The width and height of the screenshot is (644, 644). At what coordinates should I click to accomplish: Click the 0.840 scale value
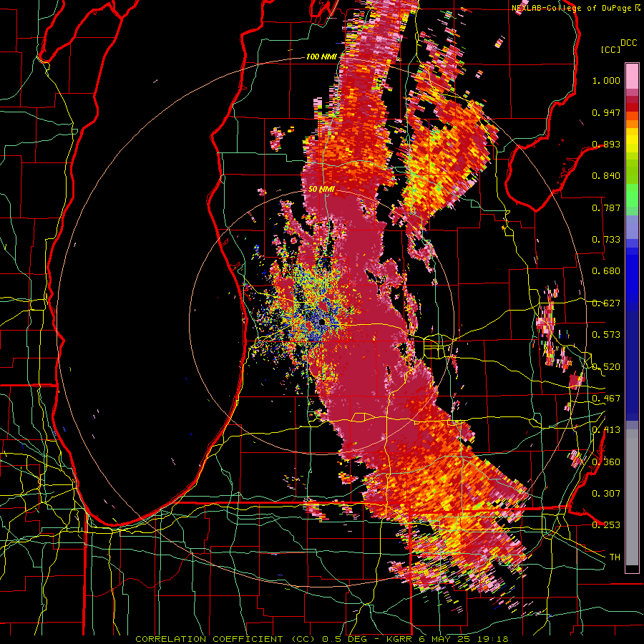(606, 176)
